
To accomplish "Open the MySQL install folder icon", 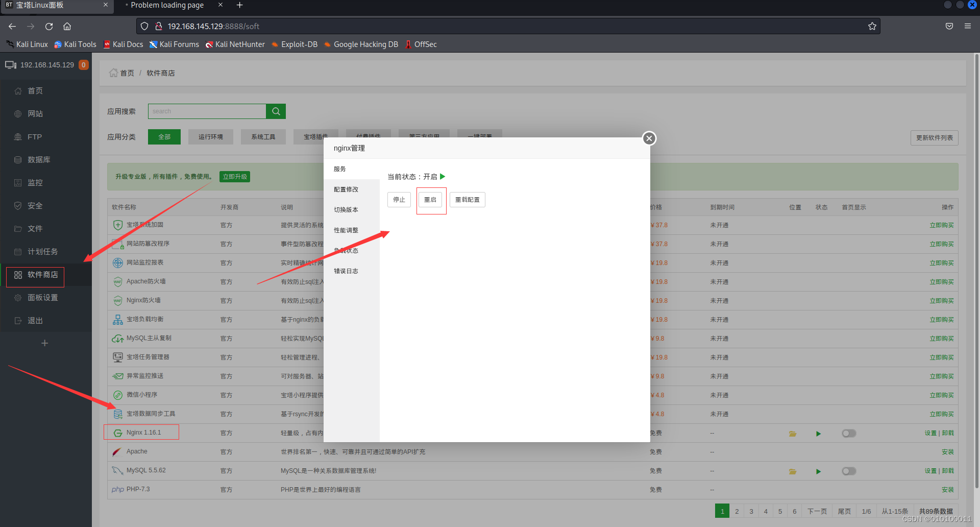I will pyautogui.click(x=793, y=471).
